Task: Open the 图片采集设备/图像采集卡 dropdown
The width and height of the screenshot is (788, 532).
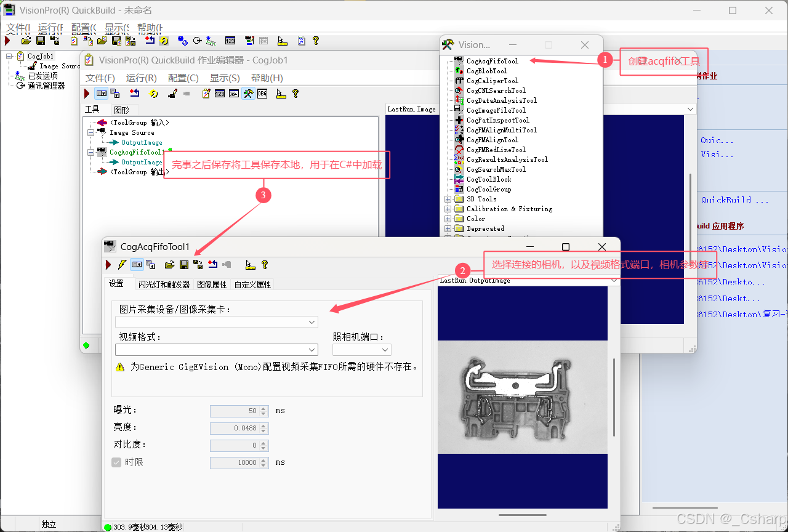Action: click(x=312, y=322)
